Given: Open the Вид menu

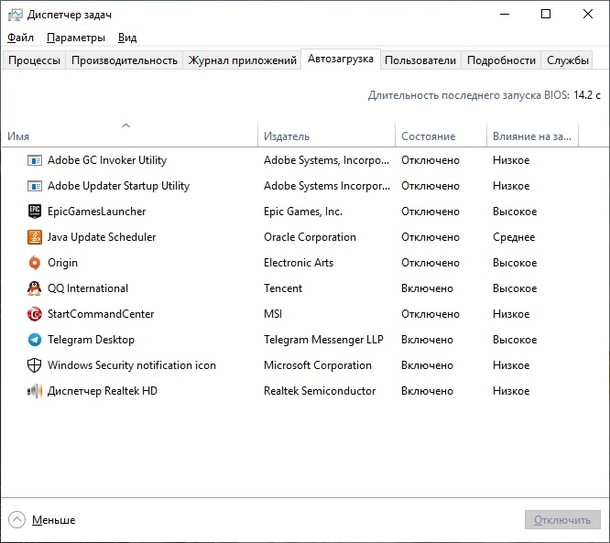Looking at the screenshot, I should [127, 38].
